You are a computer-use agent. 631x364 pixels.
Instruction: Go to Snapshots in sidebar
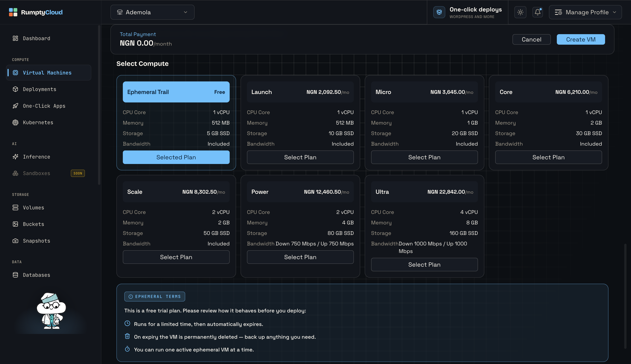pyautogui.click(x=48, y=241)
